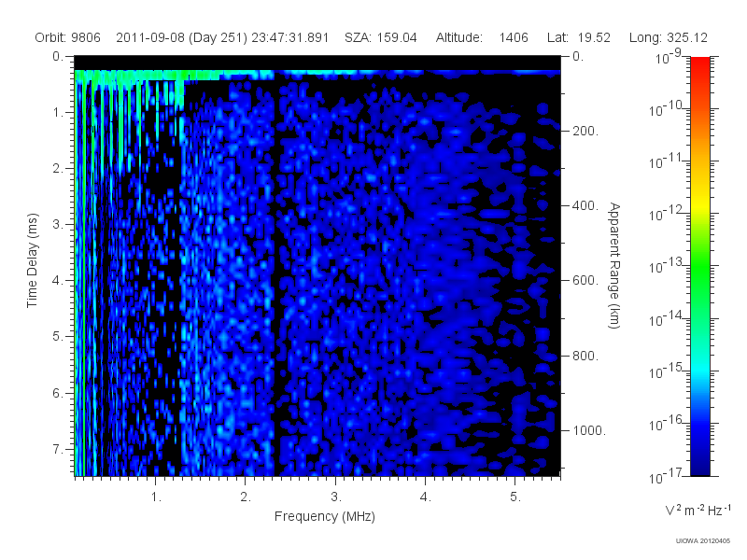Click the 'Long: 325.12' value
The width and height of the screenshot is (747, 560).
click(668, 37)
